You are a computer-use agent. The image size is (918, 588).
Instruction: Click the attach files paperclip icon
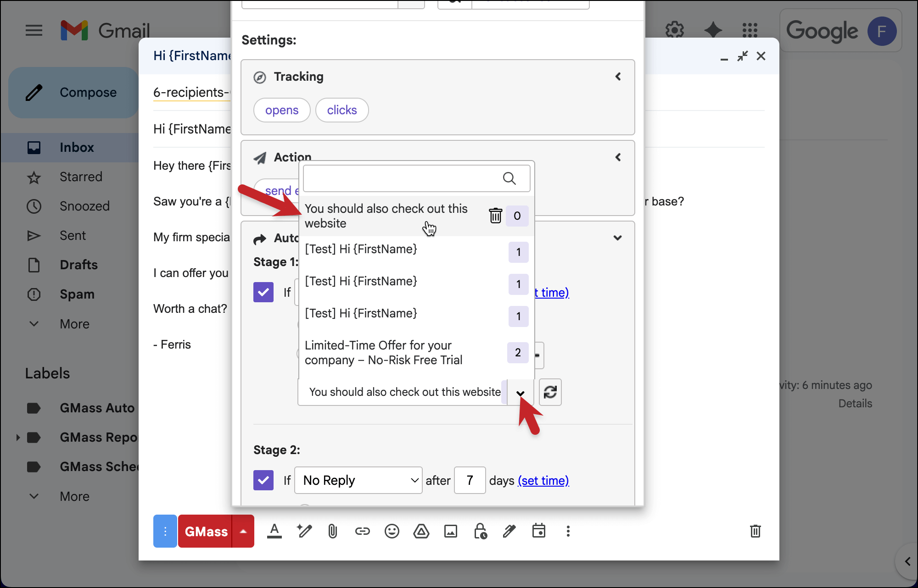(333, 531)
